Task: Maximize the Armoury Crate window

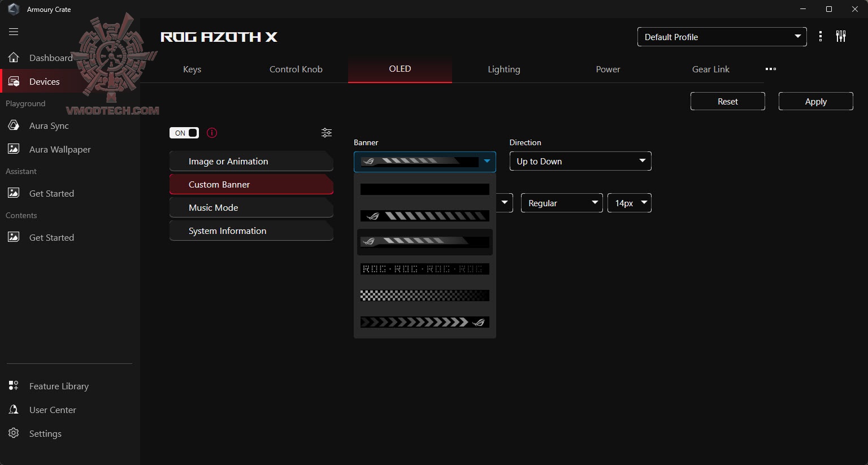Action: 829,9
